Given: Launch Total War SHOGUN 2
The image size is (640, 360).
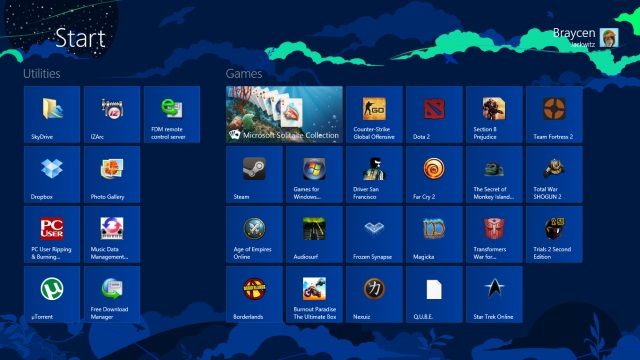Looking at the screenshot, I should pos(554,174).
